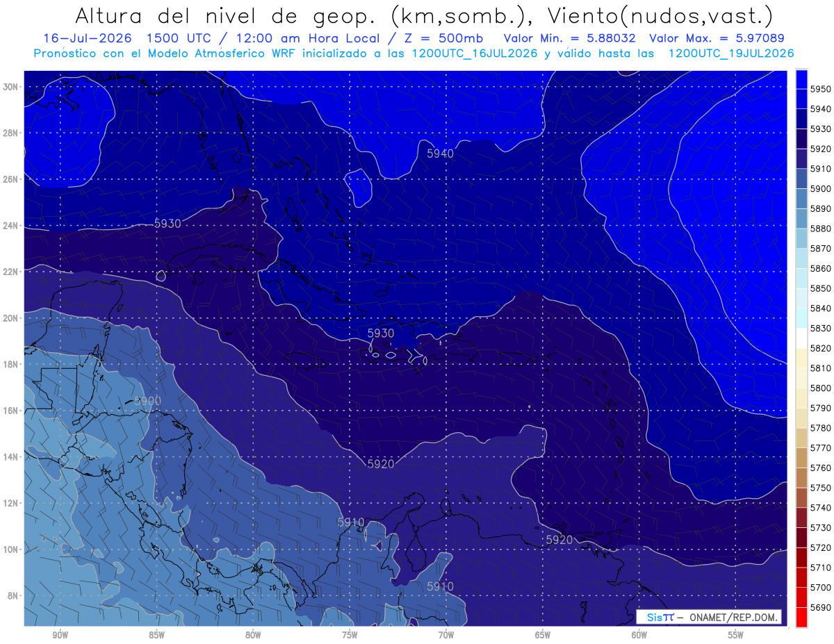The image size is (834, 644).
Task: Click the 5930 contour label above Hispaniola
Action: click(380, 333)
